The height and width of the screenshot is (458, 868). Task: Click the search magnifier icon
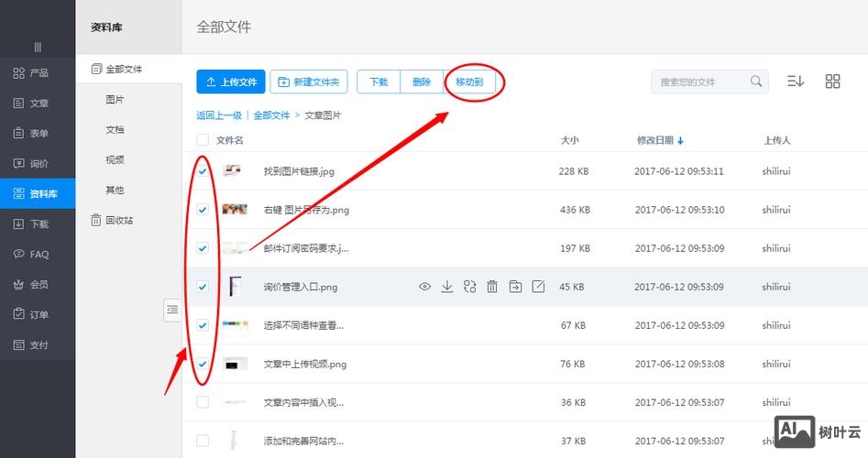click(x=756, y=82)
